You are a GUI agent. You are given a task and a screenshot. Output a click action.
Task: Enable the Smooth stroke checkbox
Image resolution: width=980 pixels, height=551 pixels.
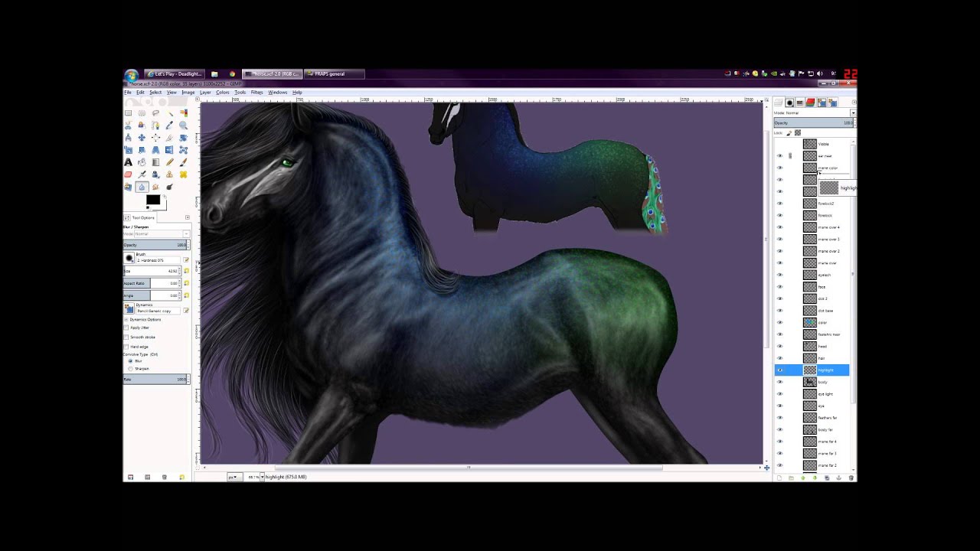pyautogui.click(x=126, y=337)
